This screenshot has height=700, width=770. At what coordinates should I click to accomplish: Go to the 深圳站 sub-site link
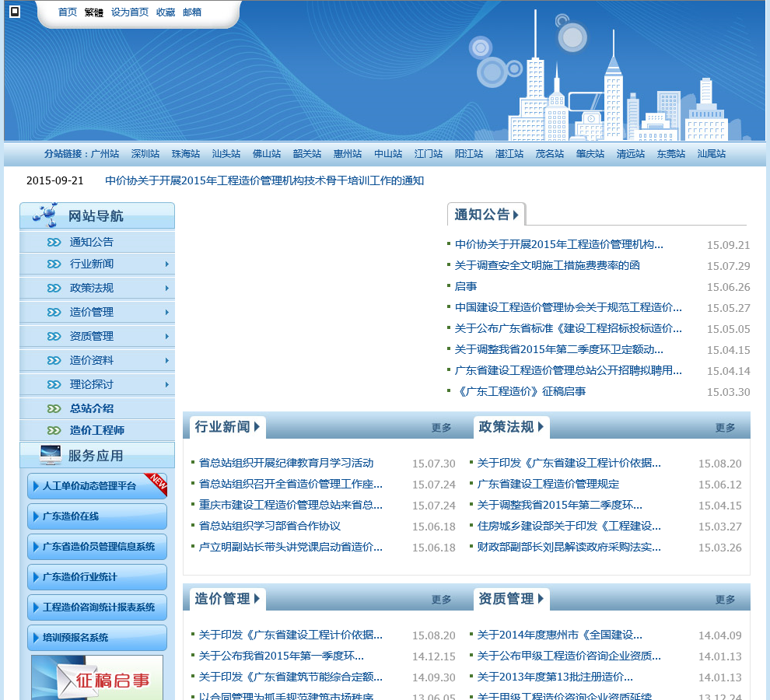[x=145, y=154]
